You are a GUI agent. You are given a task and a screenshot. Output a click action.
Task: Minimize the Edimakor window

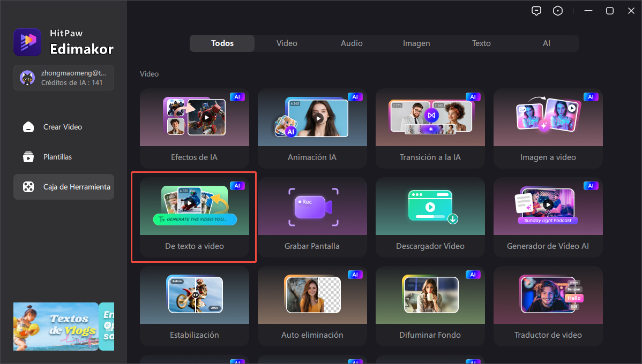point(588,11)
